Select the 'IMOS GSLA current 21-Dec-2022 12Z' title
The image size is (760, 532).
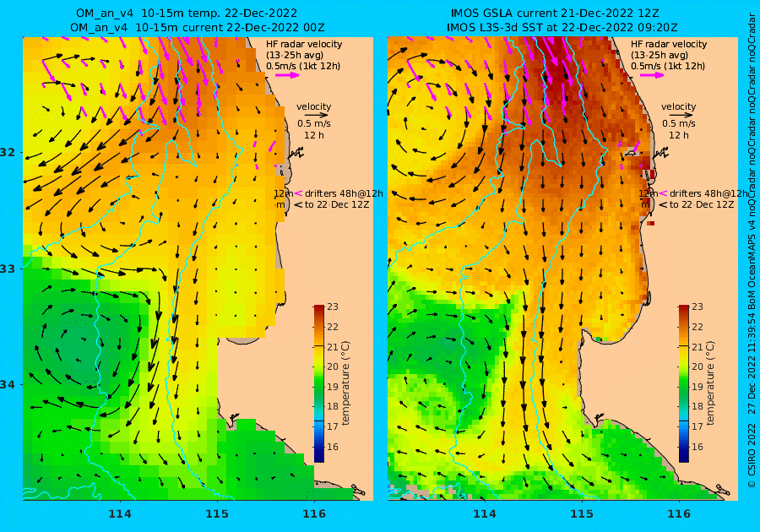(x=555, y=13)
